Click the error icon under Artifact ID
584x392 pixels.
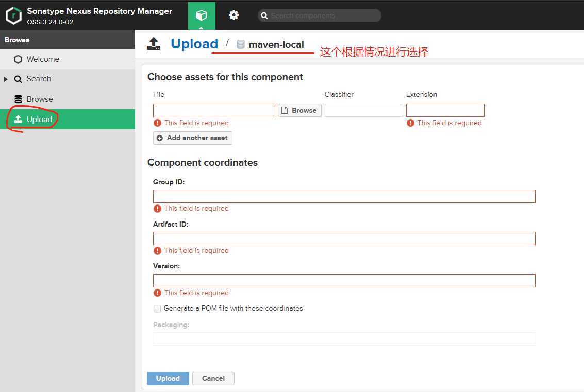click(x=157, y=251)
